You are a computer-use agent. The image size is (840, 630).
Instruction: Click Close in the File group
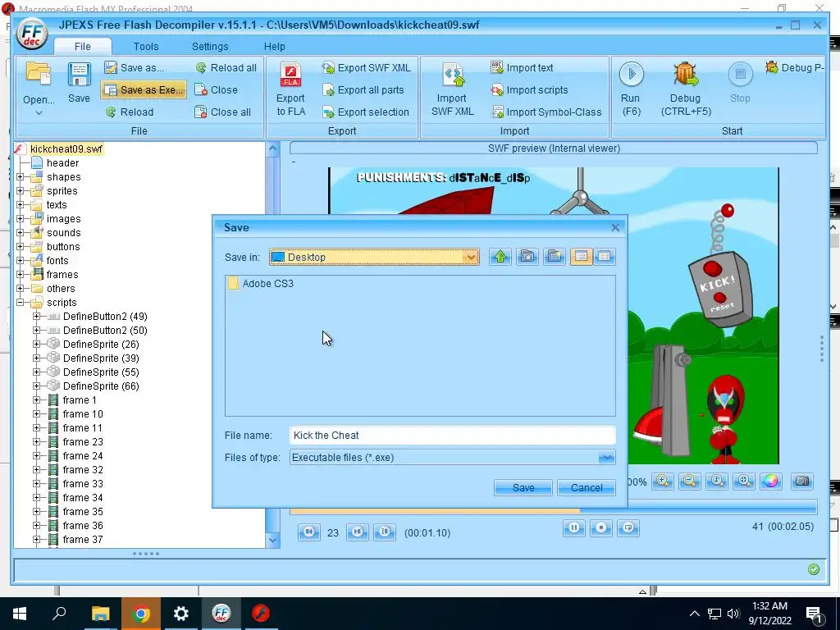pyautogui.click(x=217, y=90)
